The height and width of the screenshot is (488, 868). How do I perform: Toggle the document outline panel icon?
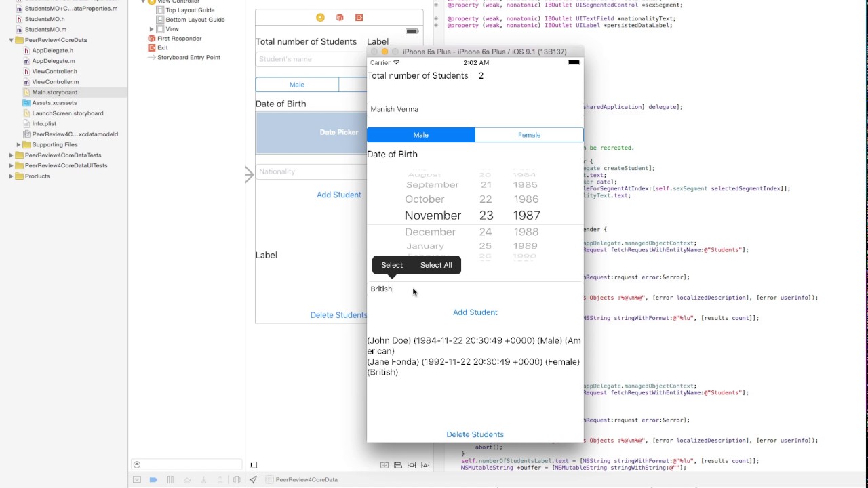click(x=253, y=465)
